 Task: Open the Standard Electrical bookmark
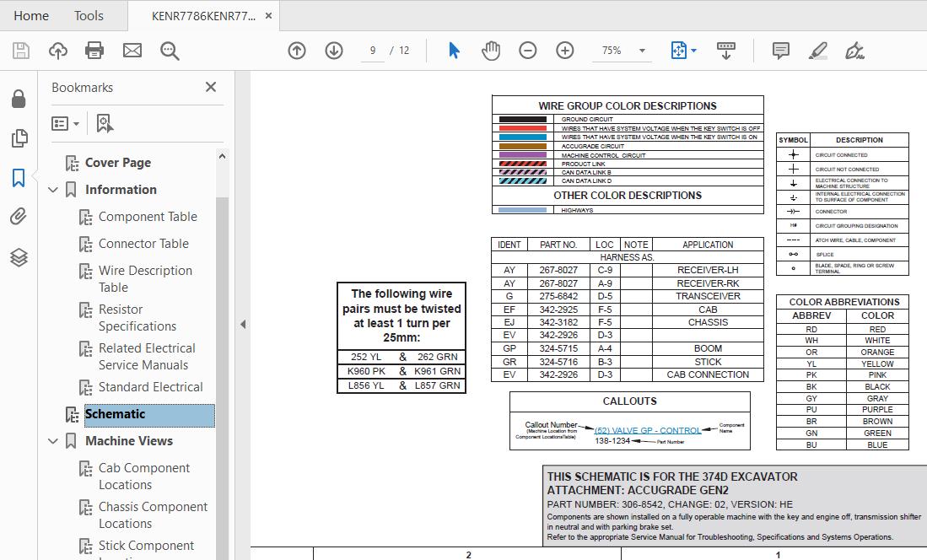pyautogui.click(x=151, y=387)
